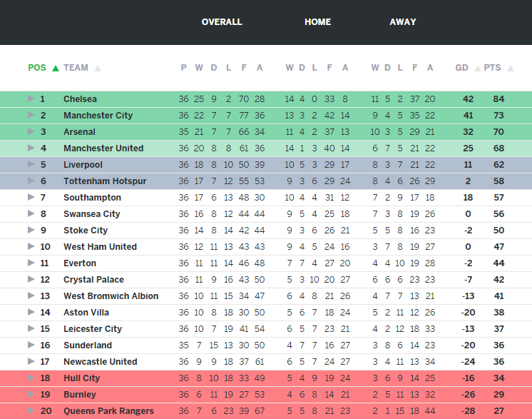The image size is (532, 419).
Task: Click the TEAM sort arrow icon
Action: 98,69
